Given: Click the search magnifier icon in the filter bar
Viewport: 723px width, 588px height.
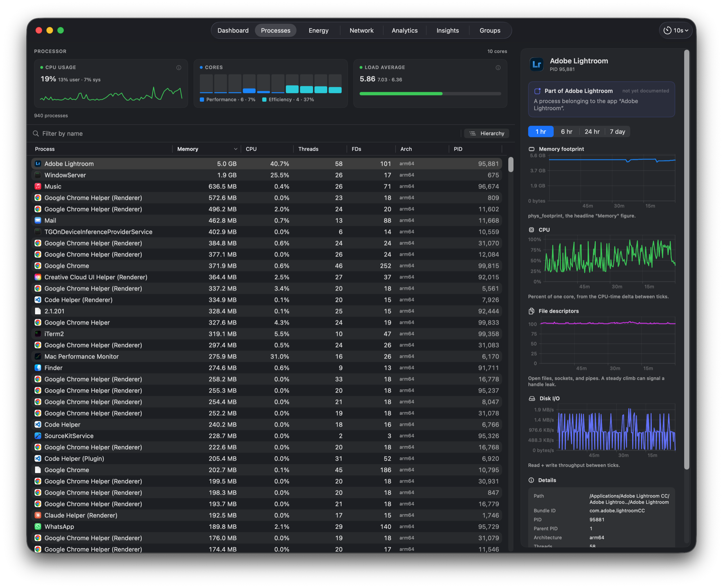Looking at the screenshot, I should point(36,134).
